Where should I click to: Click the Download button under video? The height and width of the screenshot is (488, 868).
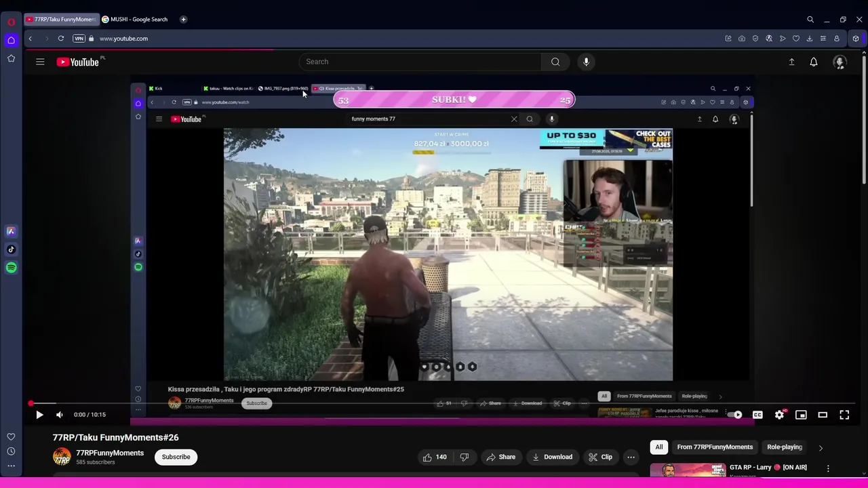552,457
